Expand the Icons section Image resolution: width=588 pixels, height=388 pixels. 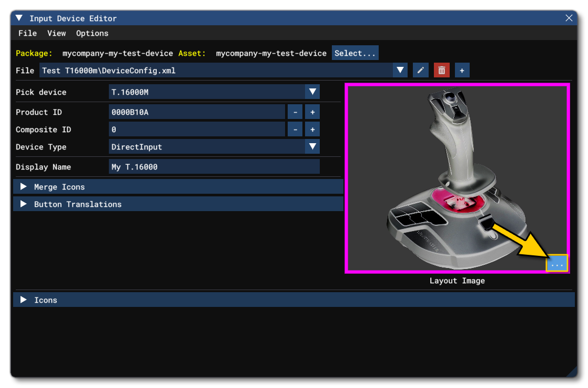(294, 300)
